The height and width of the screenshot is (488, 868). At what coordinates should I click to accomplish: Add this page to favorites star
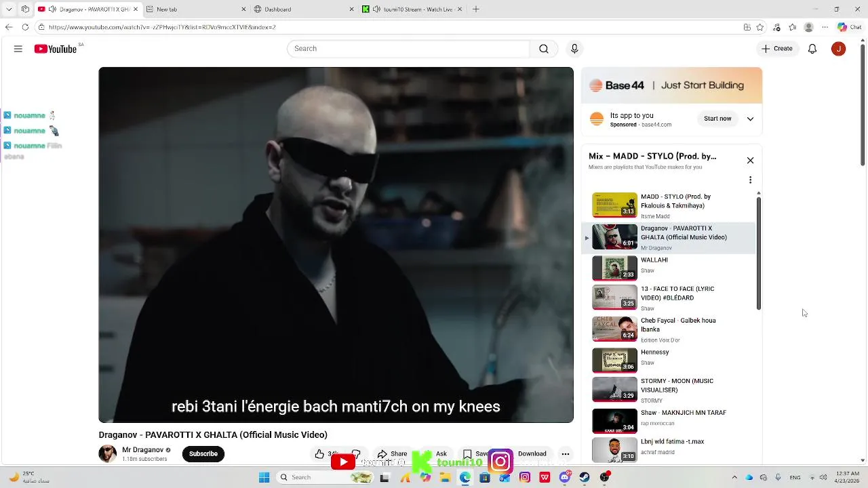(x=761, y=27)
